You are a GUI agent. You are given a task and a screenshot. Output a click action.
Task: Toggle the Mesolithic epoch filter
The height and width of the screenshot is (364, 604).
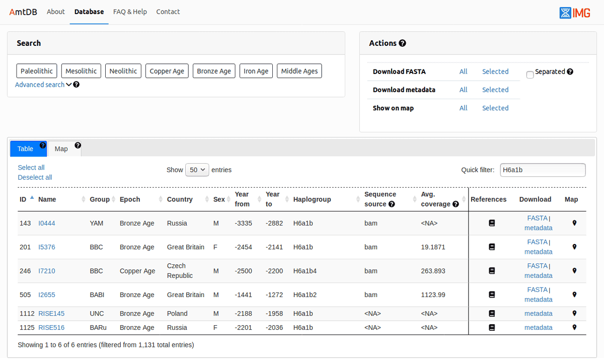tap(81, 71)
